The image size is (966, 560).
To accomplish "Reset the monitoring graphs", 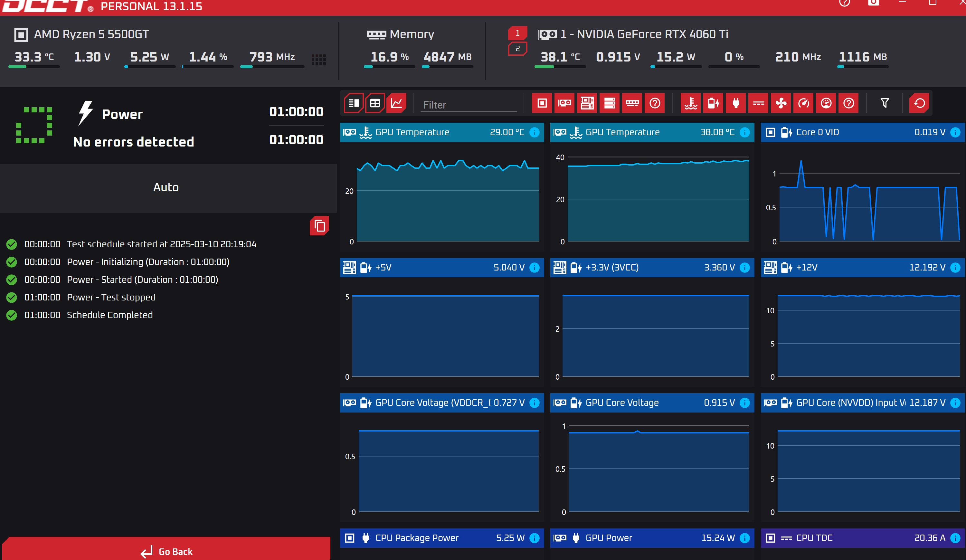I will click(x=919, y=103).
